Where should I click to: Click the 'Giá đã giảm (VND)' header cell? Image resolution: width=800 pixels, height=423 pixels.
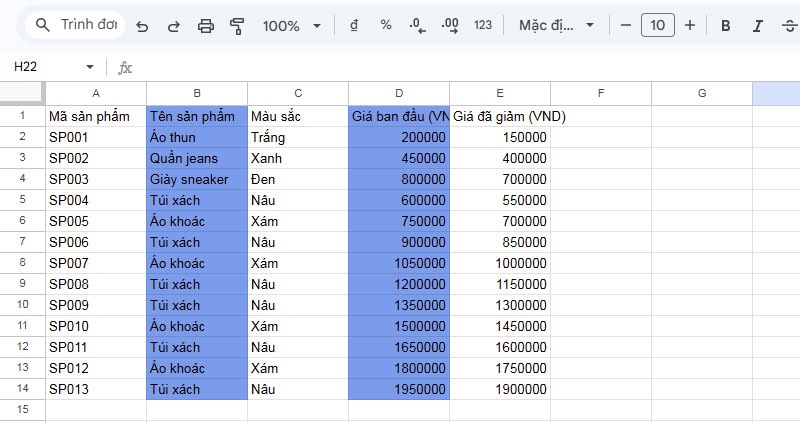point(500,116)
